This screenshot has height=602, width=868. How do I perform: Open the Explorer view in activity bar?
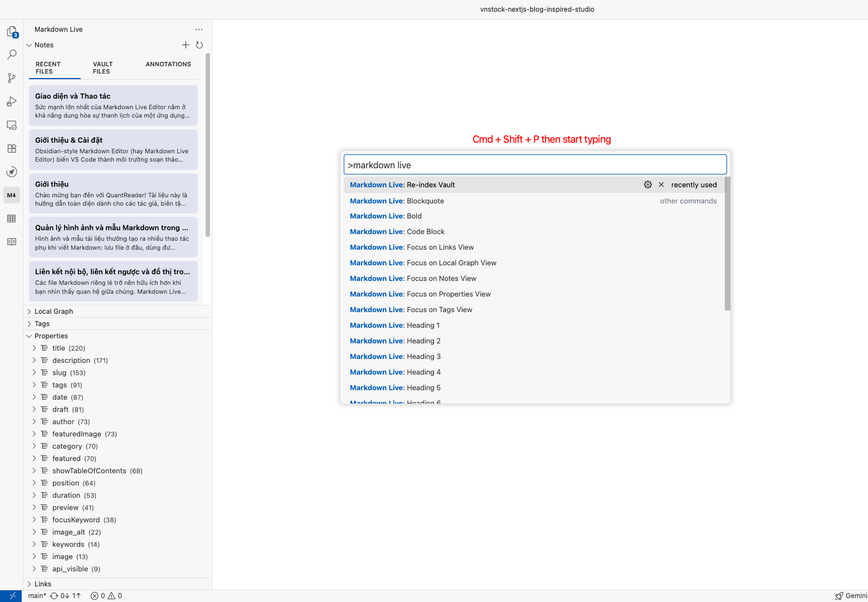tap(12, 32)
